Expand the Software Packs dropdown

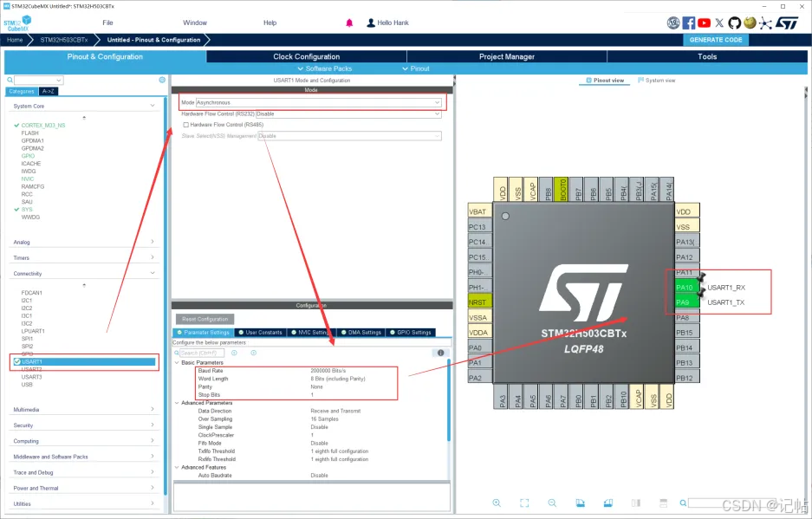point(324,68)
